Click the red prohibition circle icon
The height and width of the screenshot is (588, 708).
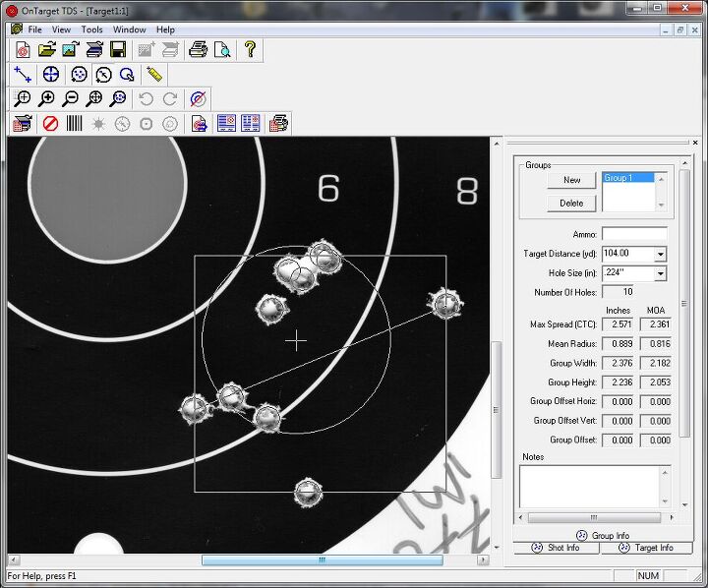pyautogui.click(x=49, y=124)
